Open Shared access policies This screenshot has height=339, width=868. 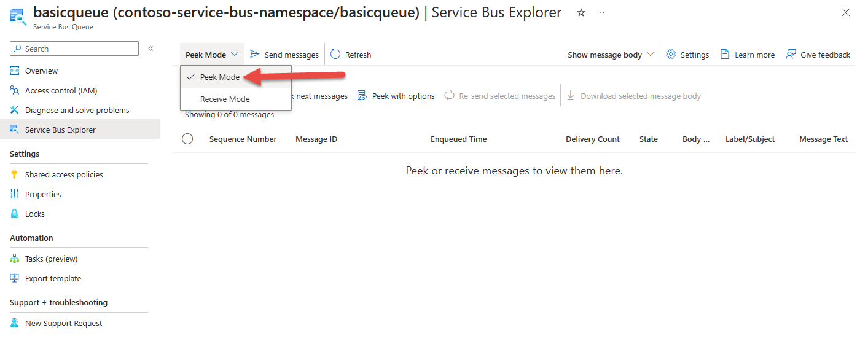[64, 174]
